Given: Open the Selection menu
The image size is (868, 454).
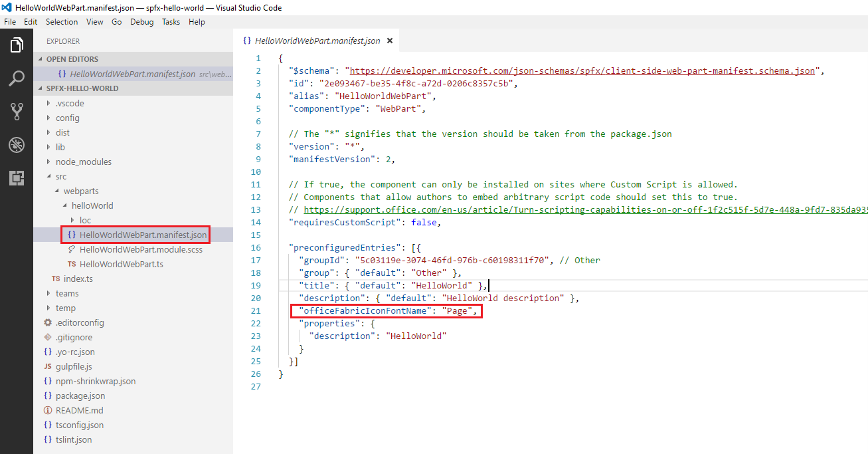Looking at the screenshot, I should [x=62, y=22].
